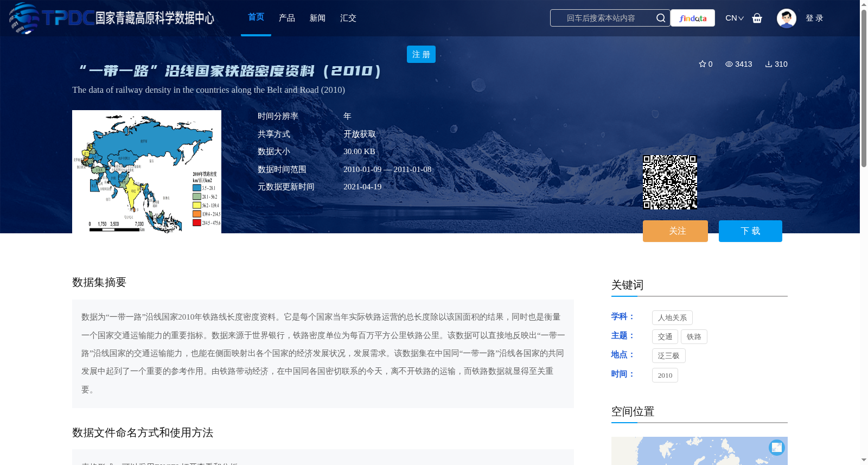Click the 时间 label in keywords

pos(622,374)
